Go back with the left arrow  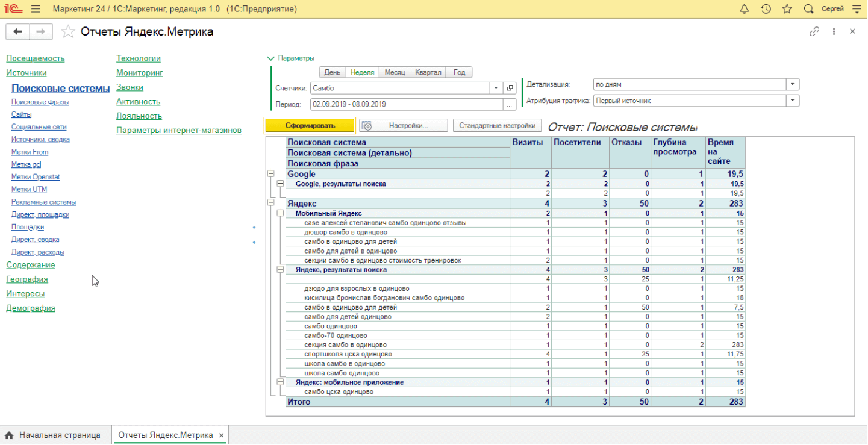pyautogui.click(x=18, y=31)
